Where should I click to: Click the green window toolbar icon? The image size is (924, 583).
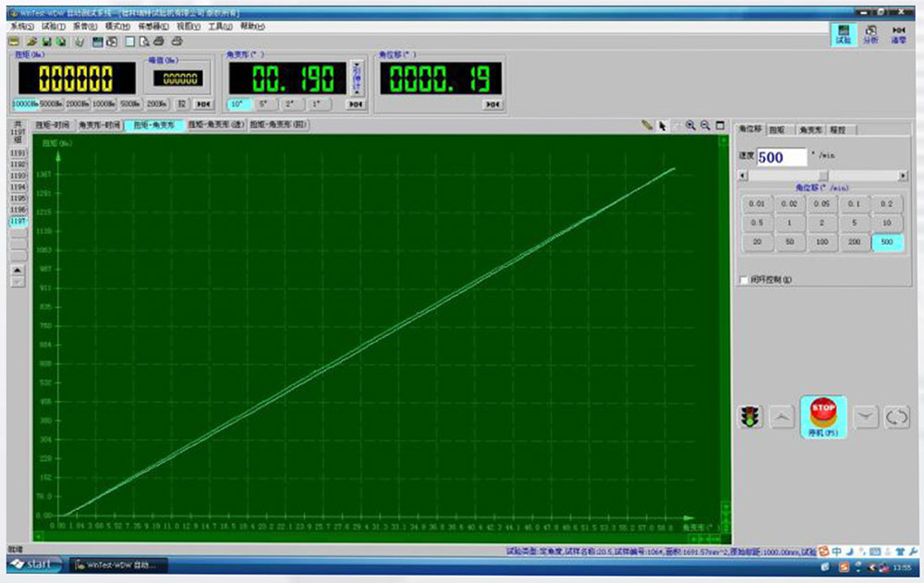[x=98, y=42]
